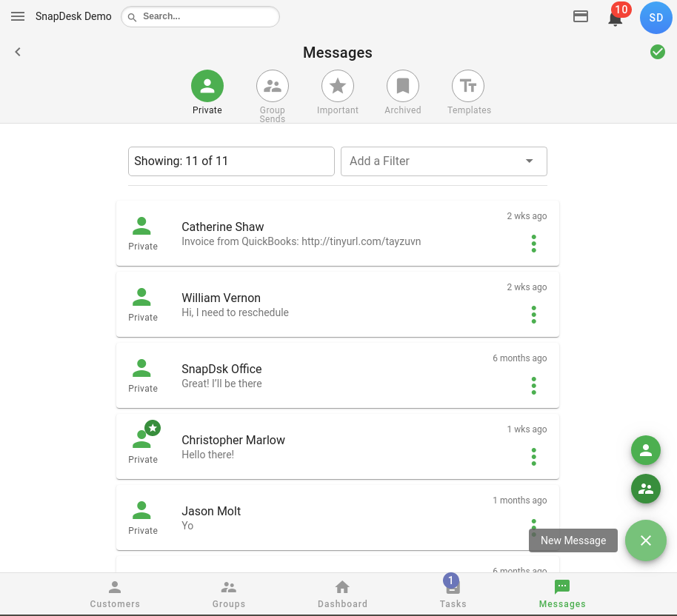This screenshot has height=616, width=677.
Task: Start new private message via single-person button
Action: point(645,450)
